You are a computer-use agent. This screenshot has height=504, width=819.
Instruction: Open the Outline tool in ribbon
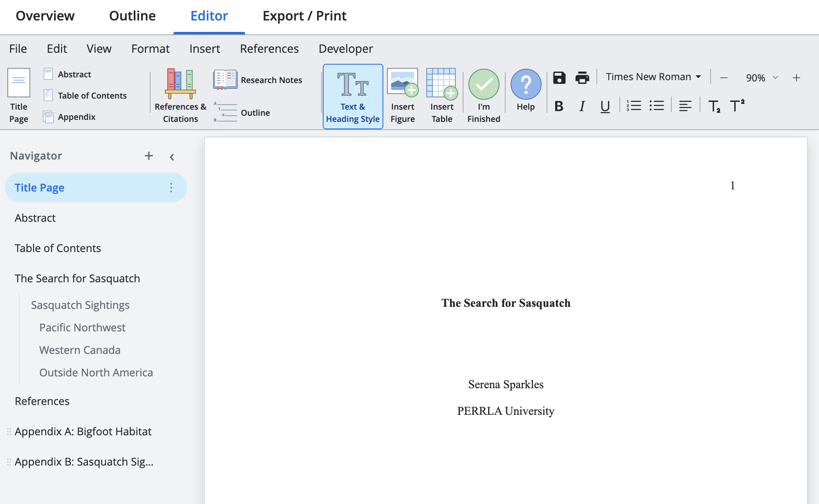click(242, 112)
